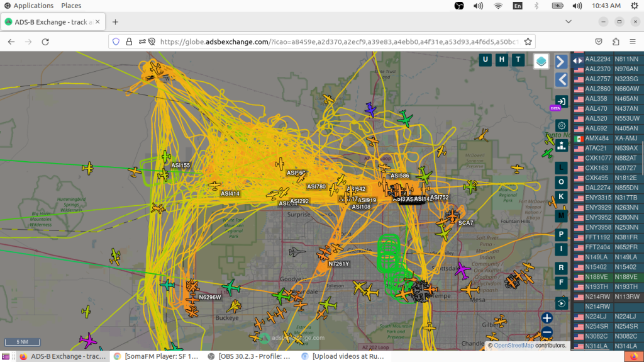644x362 pixels.
Task: Select FFT1192 row in aircraft table
Action: 607,237
